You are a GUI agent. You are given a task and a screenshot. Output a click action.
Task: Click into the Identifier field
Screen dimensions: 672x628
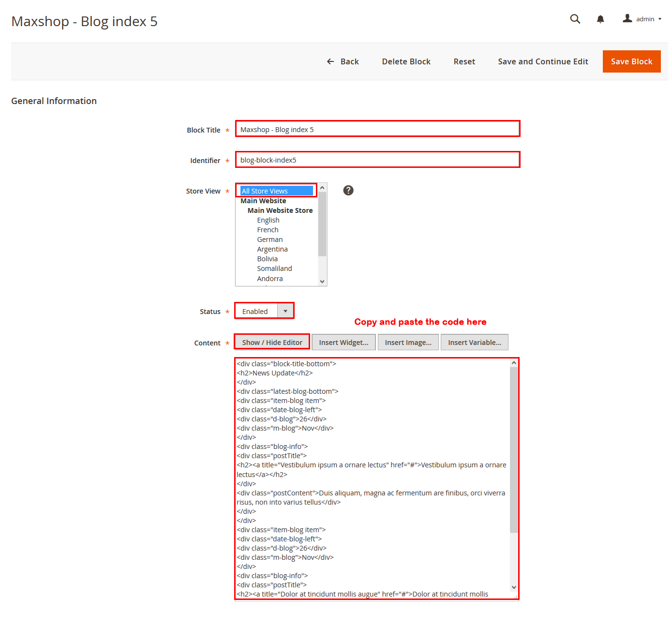tap(377, 160)
